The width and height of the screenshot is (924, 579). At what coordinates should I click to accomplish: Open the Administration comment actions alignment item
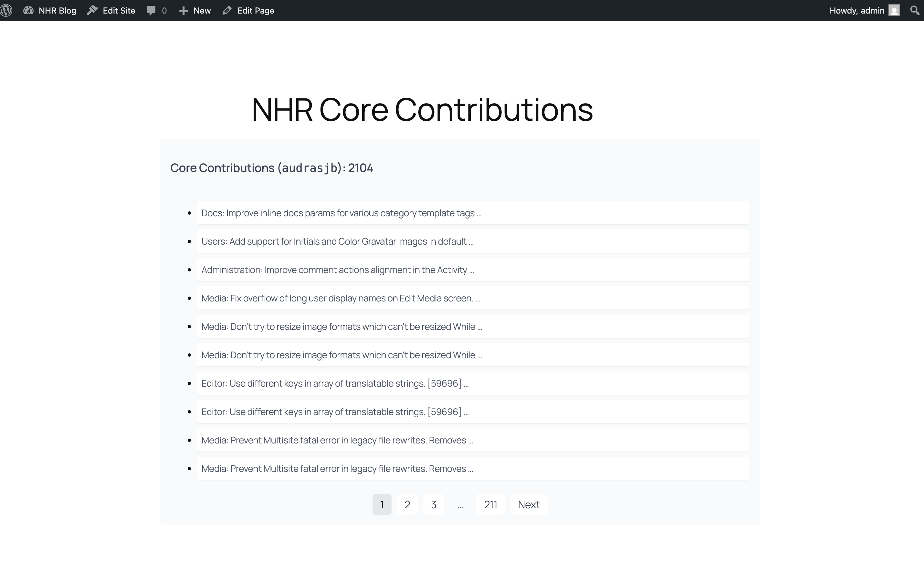[x=337, y=269]
